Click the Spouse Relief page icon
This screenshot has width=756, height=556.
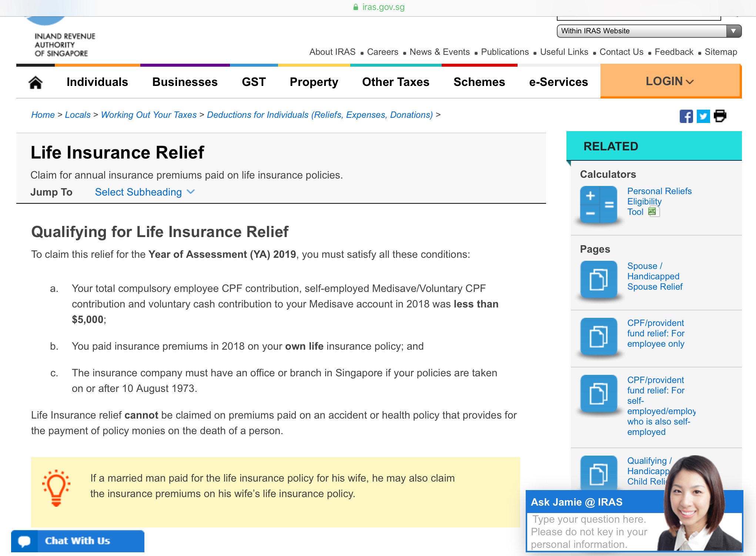[x=598, y=279]
